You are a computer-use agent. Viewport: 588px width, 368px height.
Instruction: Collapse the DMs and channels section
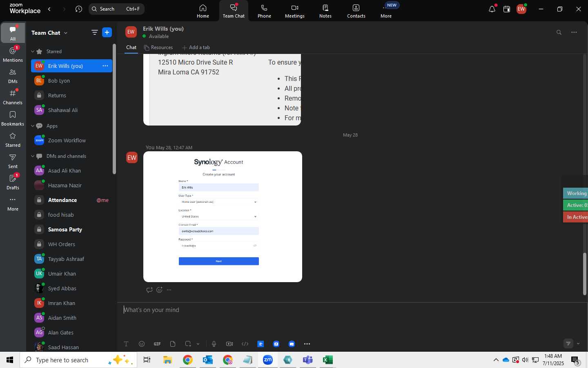(33, 156)
